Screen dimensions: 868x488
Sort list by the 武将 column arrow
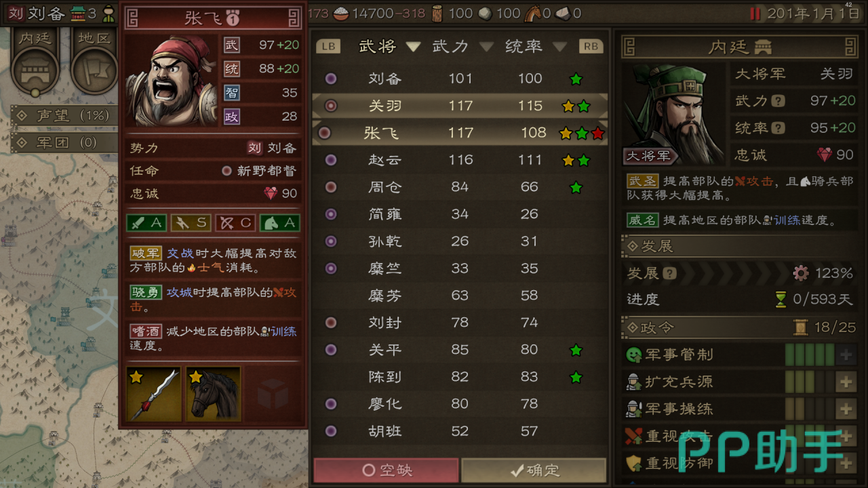click(413, 47)
